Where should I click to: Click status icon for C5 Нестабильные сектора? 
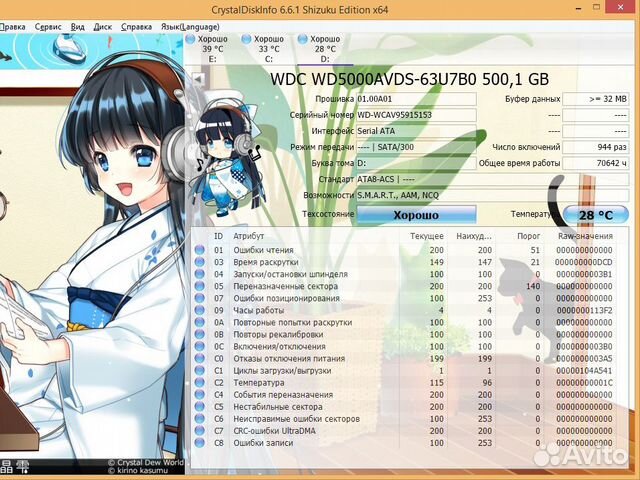[200, 407]
